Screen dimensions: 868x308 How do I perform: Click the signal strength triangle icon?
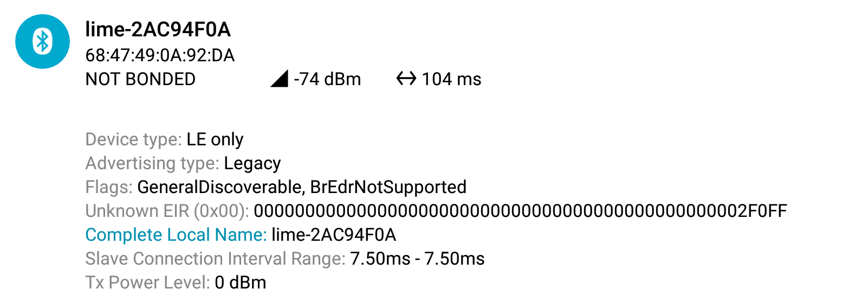pos(279,79)
